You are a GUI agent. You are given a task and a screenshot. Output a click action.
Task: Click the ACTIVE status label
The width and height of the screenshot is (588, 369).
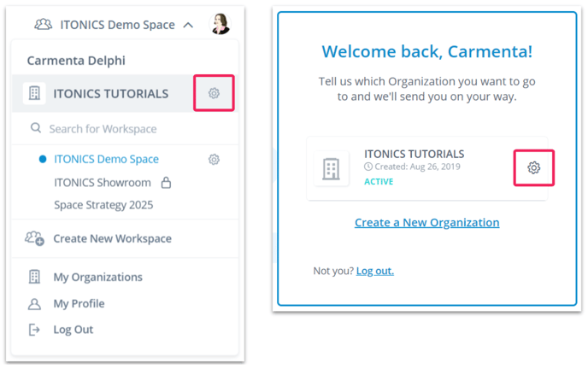click(379, 182)
